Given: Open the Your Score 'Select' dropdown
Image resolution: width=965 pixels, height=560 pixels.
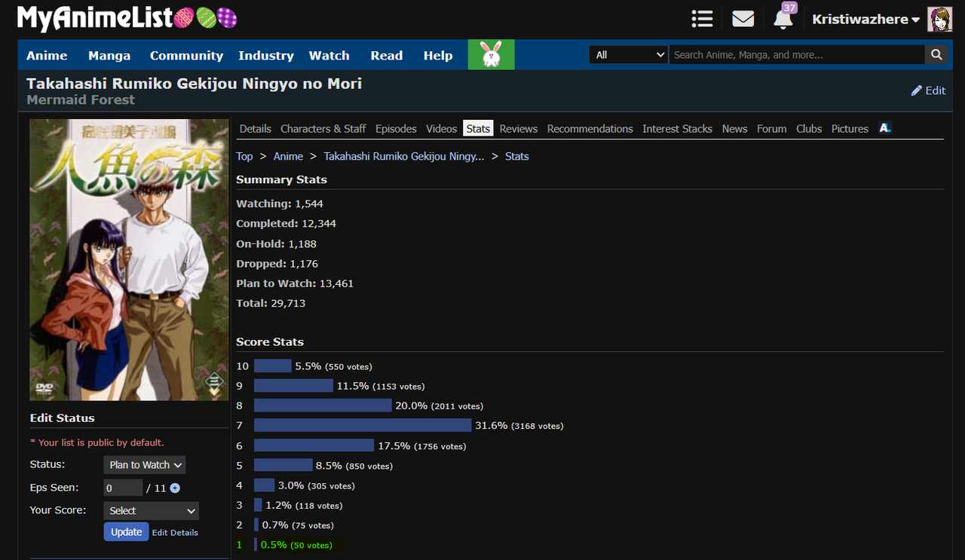Looking at the screenshot, I should tap(152, 511).
